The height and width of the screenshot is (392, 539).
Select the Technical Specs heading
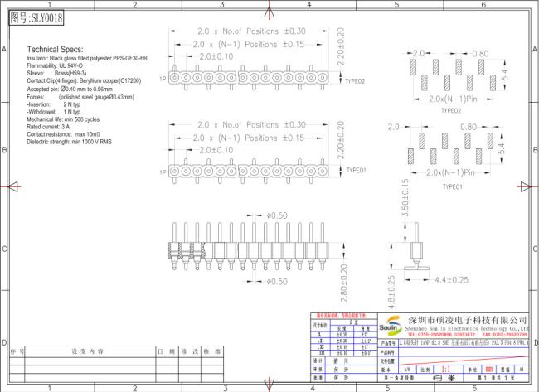[x=55, y=50]
